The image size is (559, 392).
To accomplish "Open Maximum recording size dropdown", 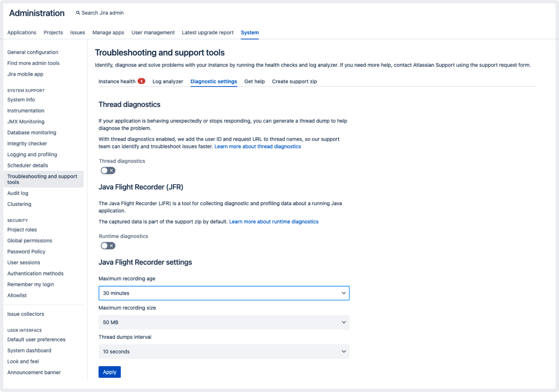I will tap(224, 322).
